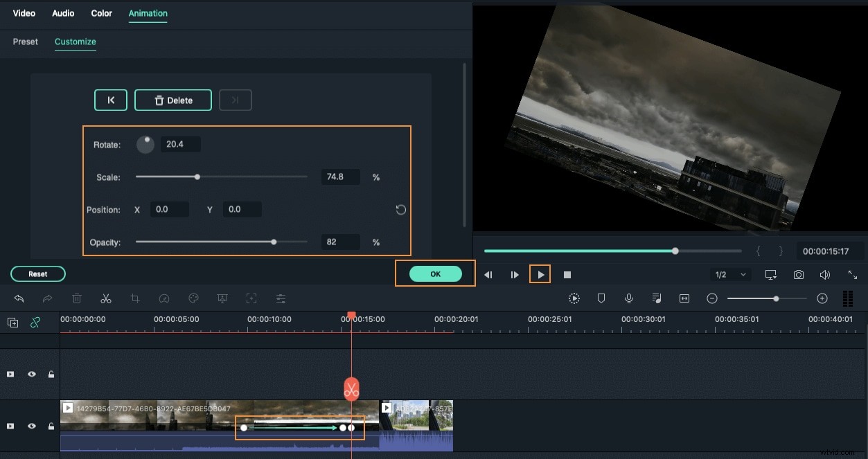Image resolution: width=868 pixels, height=459 pixels.
Task: Open the Color correction palette tool
Action: (193, 298)
